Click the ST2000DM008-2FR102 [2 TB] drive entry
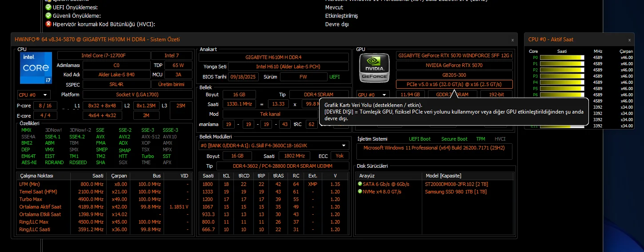Screen dimensions: 644x252 click(x=456, y=184)
